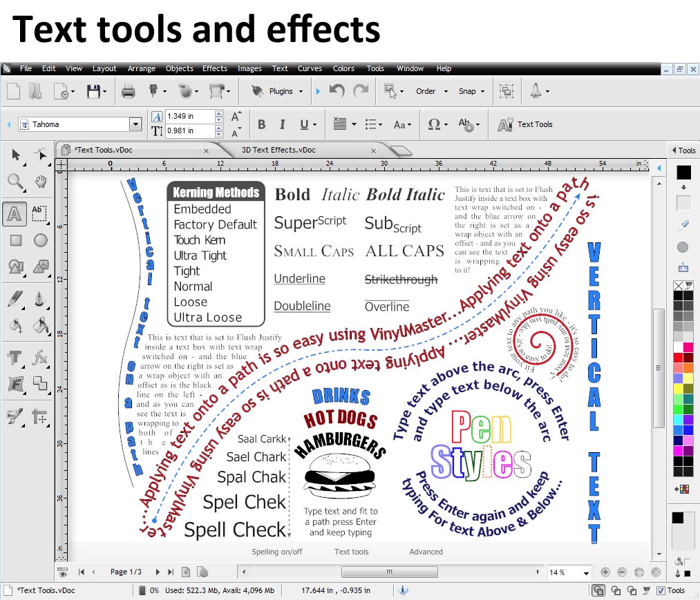Open the Window menu
The image size is (700, 600).
[410, 68]
